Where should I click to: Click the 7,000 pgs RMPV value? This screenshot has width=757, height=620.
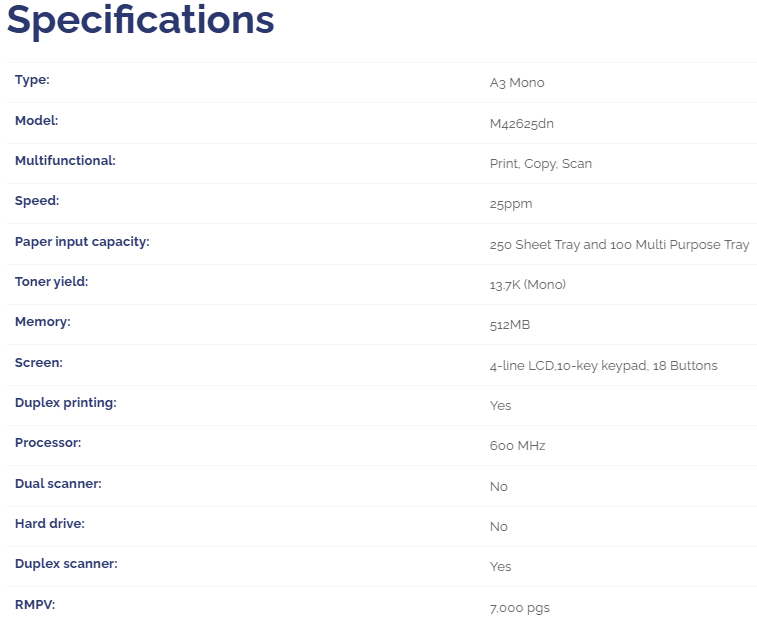(519, 608)
